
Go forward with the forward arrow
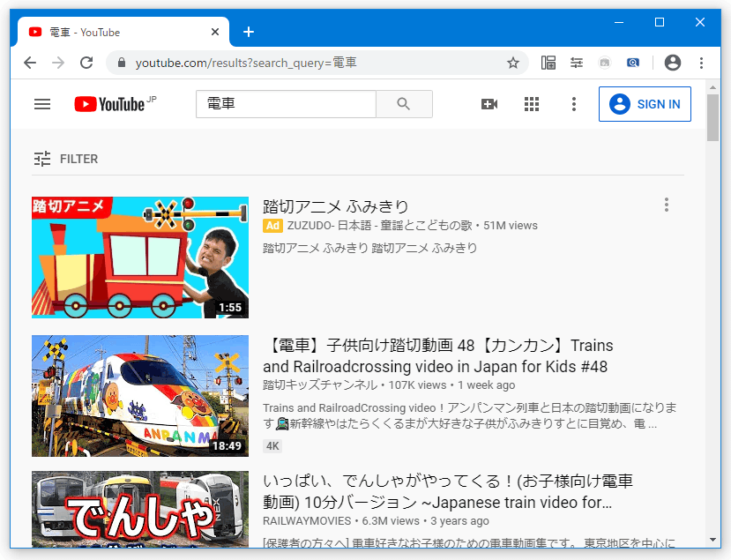coord(58,63)
